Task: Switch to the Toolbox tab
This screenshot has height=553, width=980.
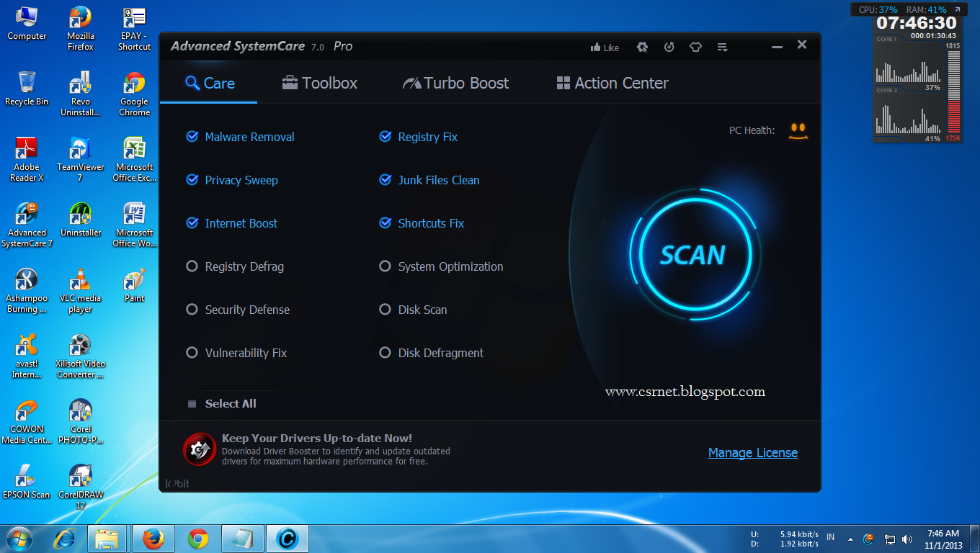Action: 320,84
